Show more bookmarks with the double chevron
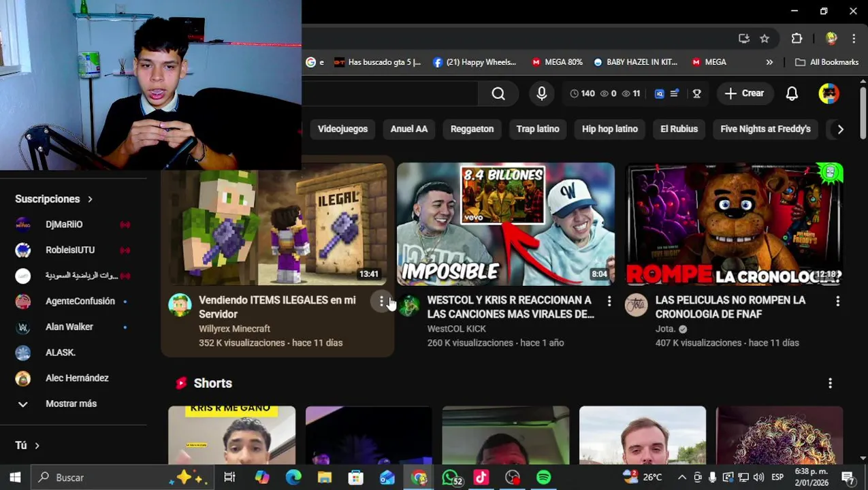Image resolution: width=868 pixels, height=490 pixels. pos(769,62)
